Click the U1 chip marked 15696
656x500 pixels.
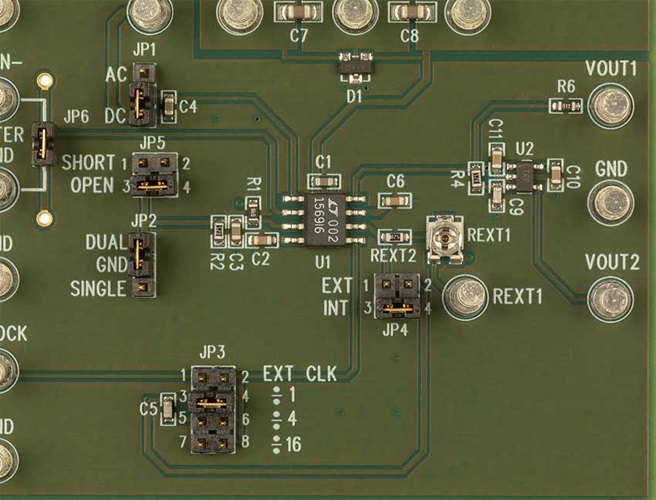pos(324,213)
